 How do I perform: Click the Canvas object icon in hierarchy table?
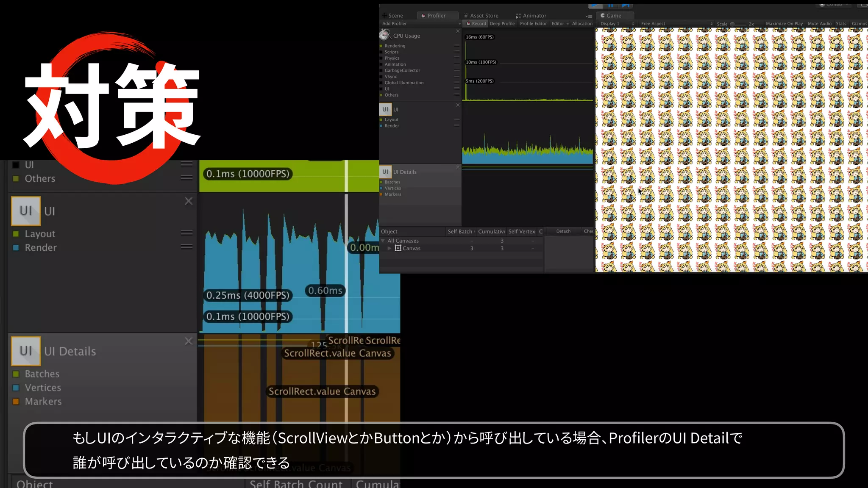pos(398,248)
